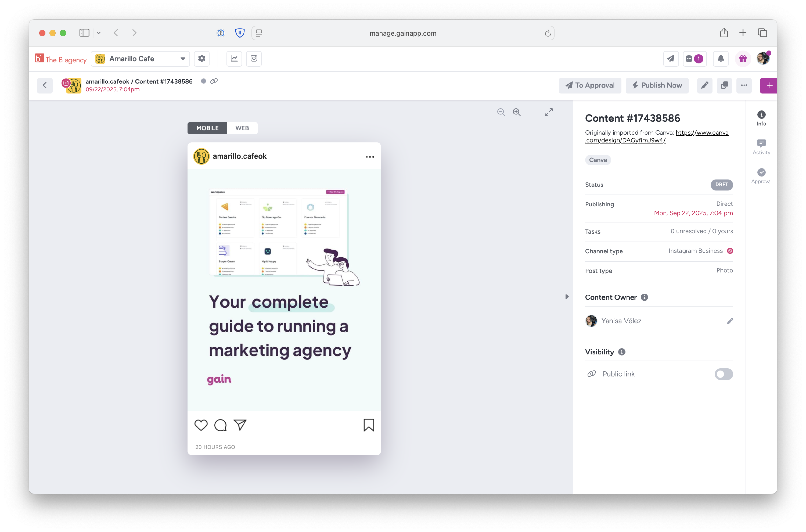Click the gift icon in header

pyautogui.click(x=743, y=59)
